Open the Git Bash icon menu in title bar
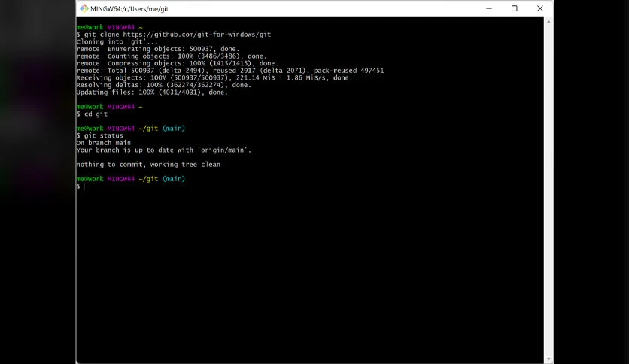 [x=84, y=8]
